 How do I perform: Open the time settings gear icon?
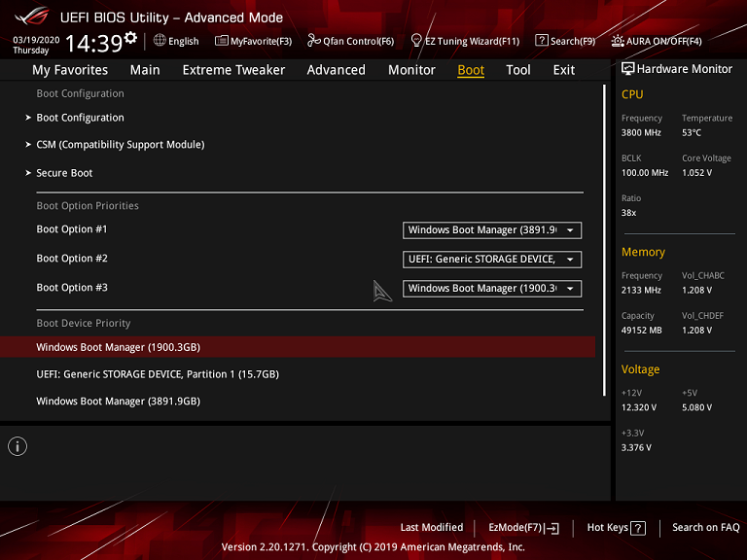130,37
